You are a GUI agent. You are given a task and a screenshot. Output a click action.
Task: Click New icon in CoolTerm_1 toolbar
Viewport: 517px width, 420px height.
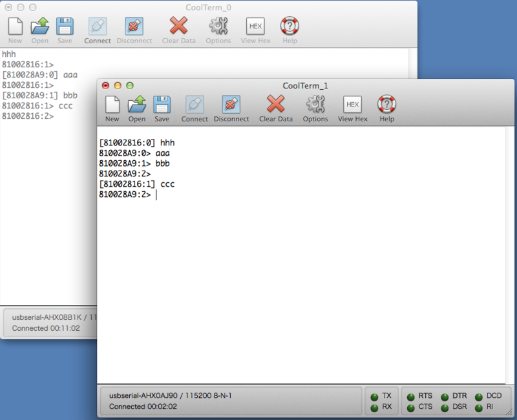112,105
